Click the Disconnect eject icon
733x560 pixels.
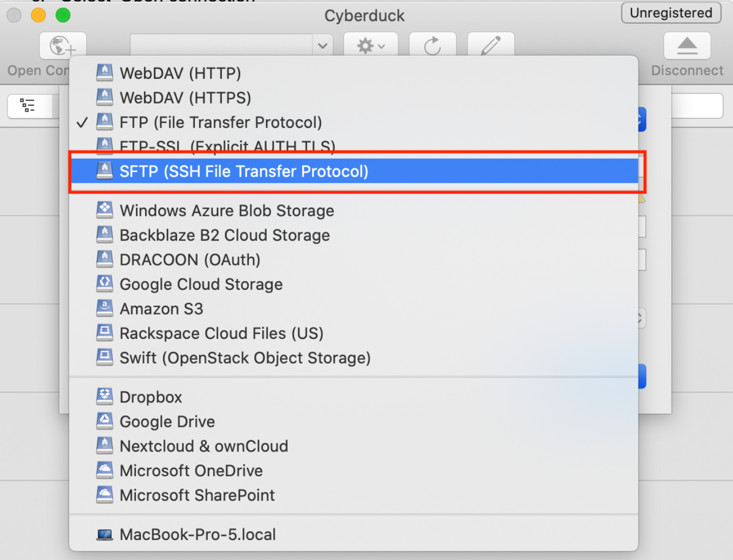(x=687, y=46)
